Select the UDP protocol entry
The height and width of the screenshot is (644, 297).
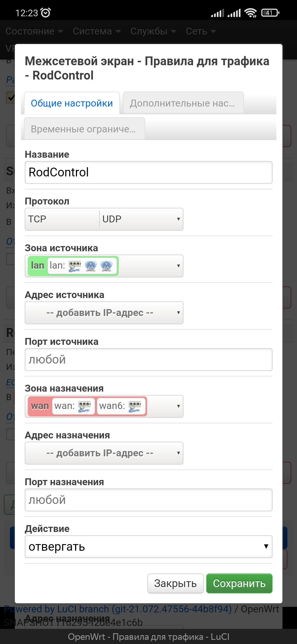click(112, 219)
